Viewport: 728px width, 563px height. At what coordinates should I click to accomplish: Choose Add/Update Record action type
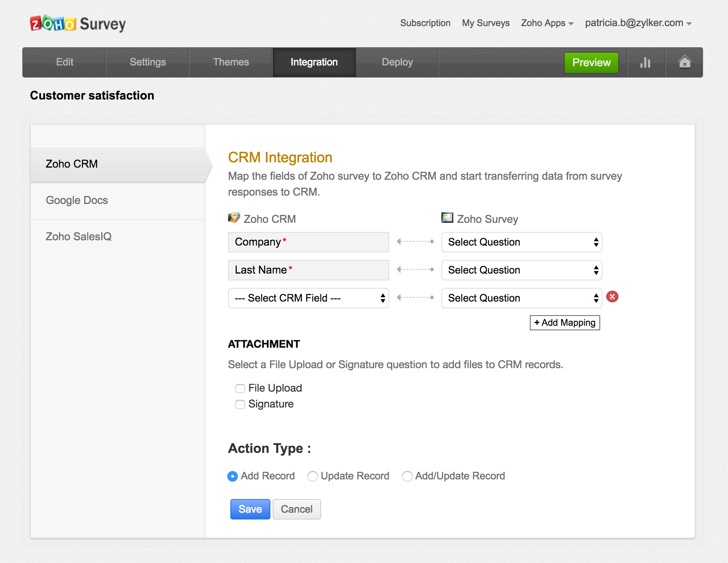tap(407, 476)
